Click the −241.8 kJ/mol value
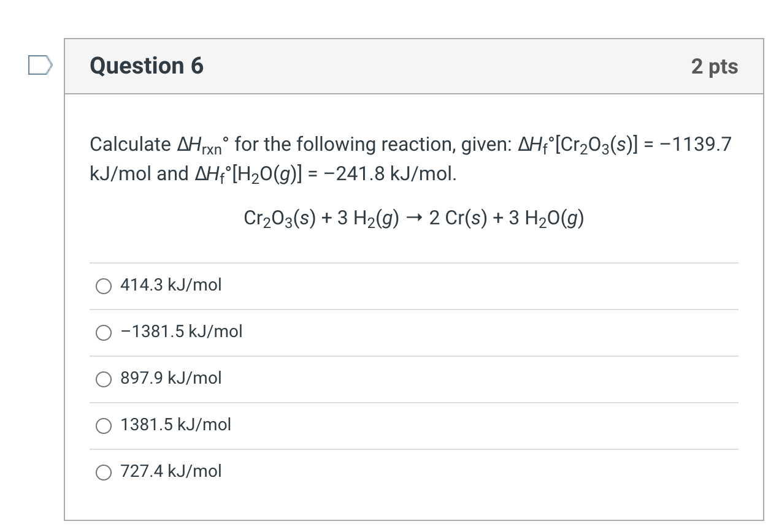This screenshot has width=779, height=532. [x=398, y=174]
